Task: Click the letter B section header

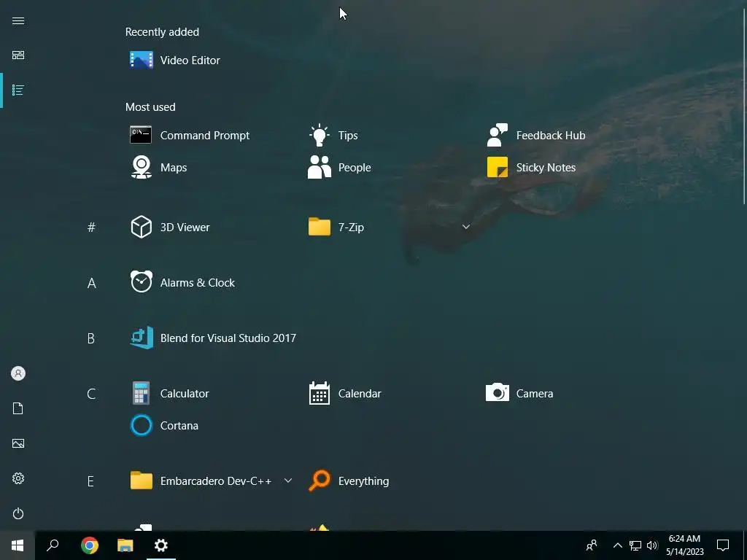Action: click(90, 338)
